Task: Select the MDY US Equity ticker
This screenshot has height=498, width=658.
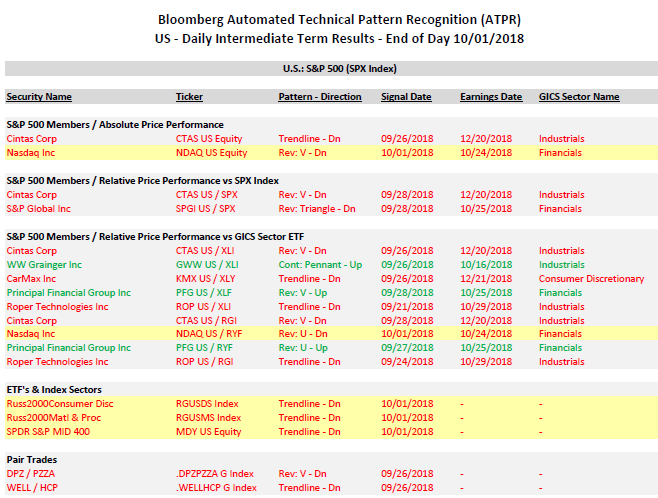Action: click(209, 432)
